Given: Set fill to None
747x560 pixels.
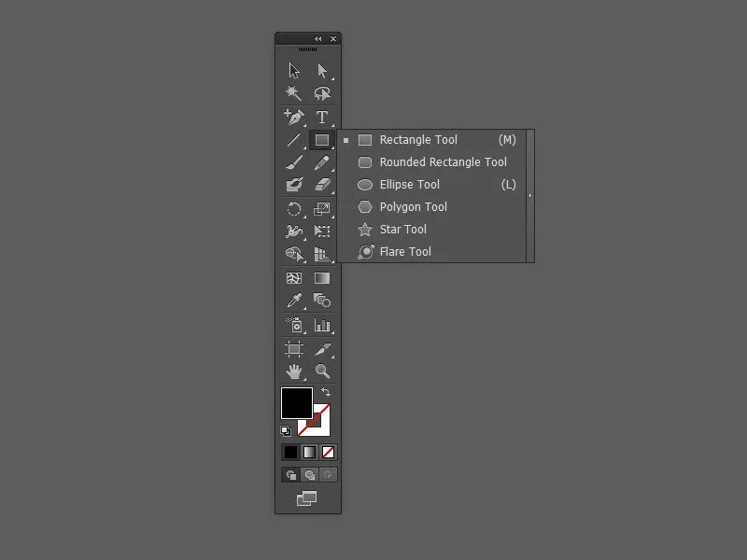Looking at the screenshot, I should click(x=329, y=451).
